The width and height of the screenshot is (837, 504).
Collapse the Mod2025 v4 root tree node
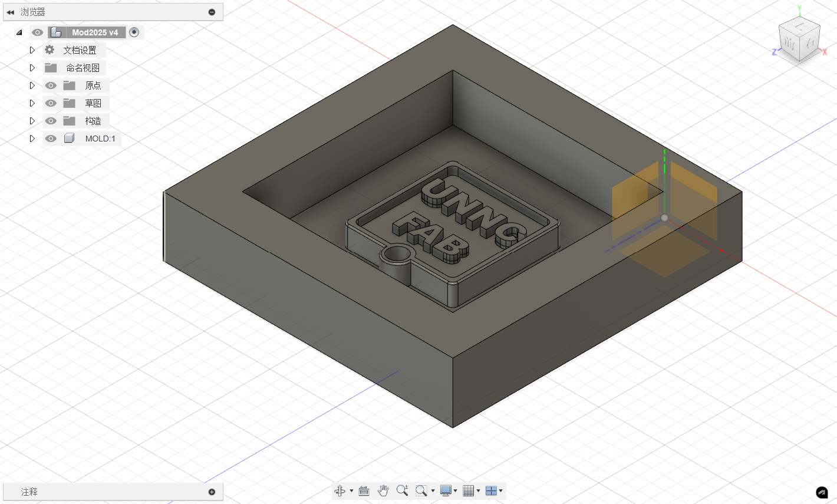pyautogui.click(x=19, y=32)
